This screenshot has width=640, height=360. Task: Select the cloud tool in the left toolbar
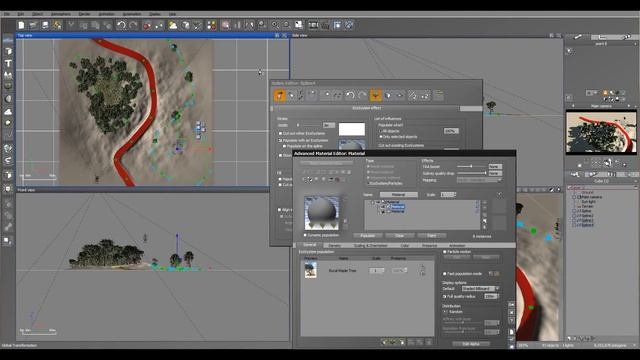tap(8, 111)
